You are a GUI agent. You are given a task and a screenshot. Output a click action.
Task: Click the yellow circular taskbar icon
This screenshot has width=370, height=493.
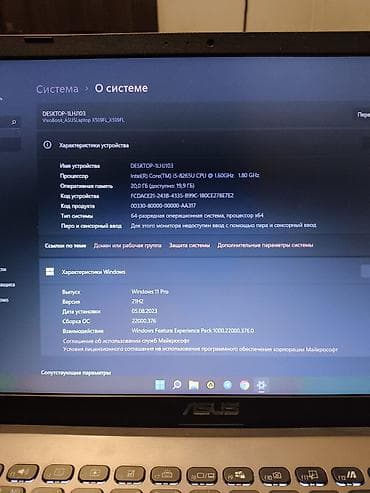click(211, 385)
